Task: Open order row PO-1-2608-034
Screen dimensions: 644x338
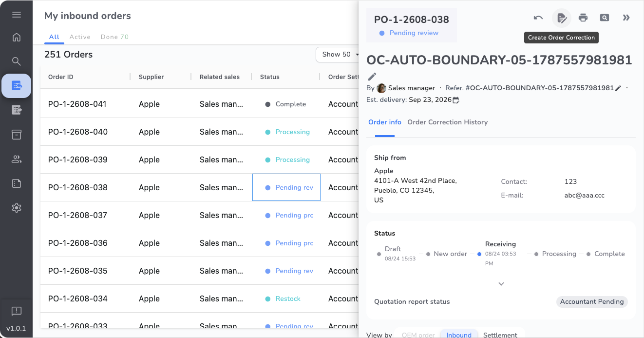Action: click(x=199, y=299)
